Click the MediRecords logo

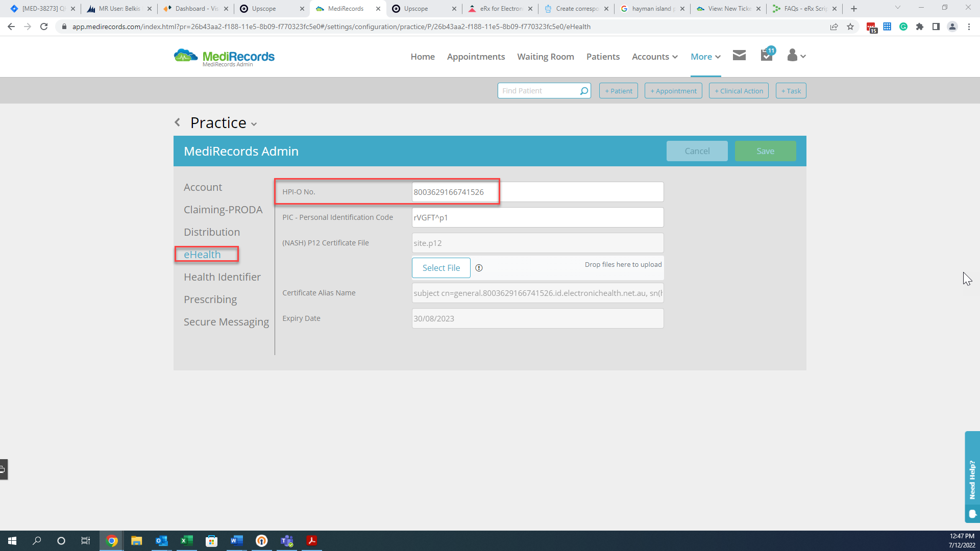[224, 57]
